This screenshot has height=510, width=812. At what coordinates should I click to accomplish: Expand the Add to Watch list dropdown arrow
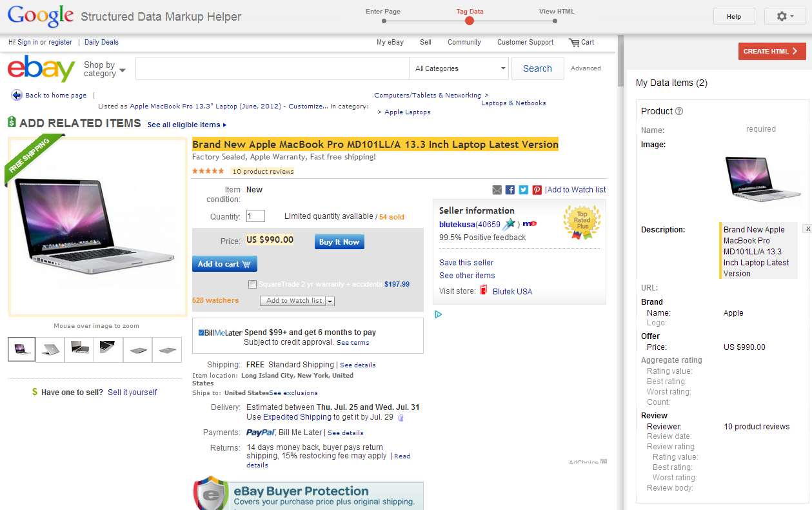pos(330,301)
